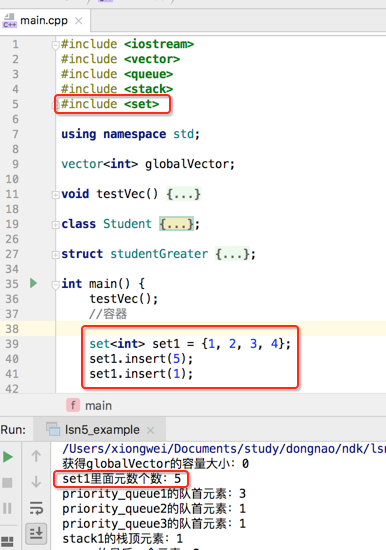Click the main.cpp file tab
This screenshot has width=386, height=550.
(x=45, y=21)
